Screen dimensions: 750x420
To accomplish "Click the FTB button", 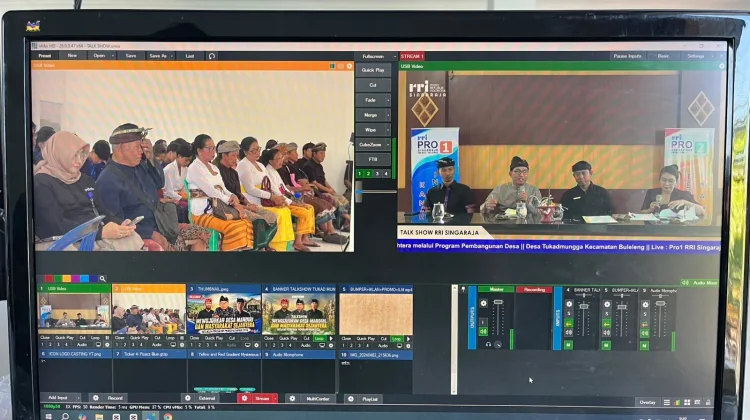I will 373,159.
